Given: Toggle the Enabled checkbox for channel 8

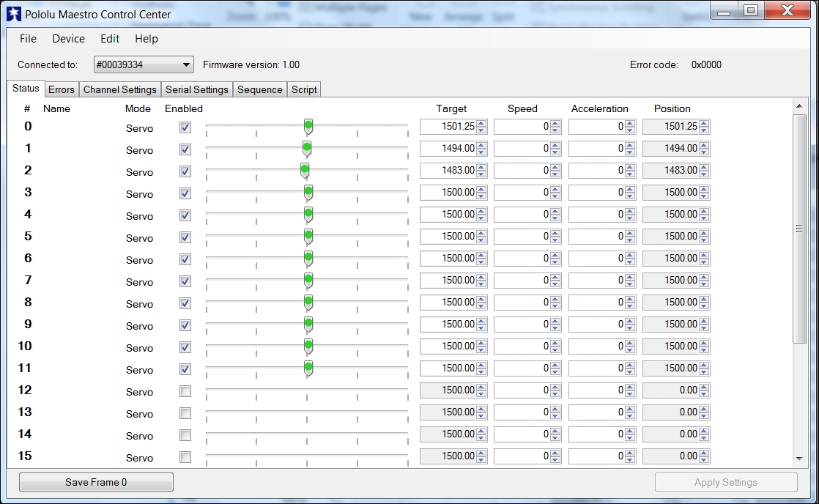Looking at the screenshot, I should click(x=185, y=303).
